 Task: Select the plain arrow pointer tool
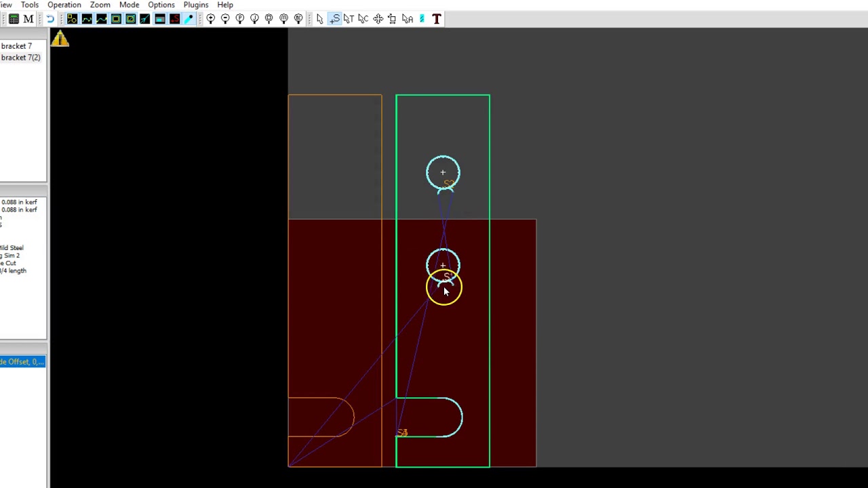[319, 19]
